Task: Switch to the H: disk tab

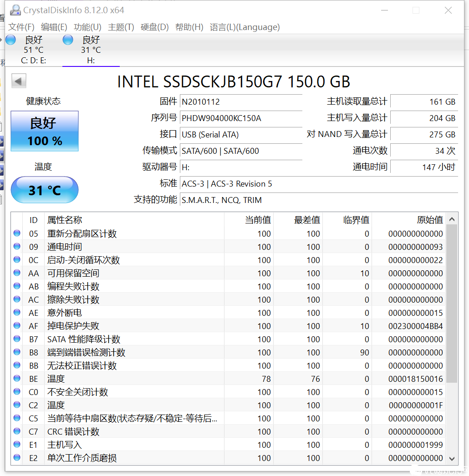Action: [x=91, y=50]
